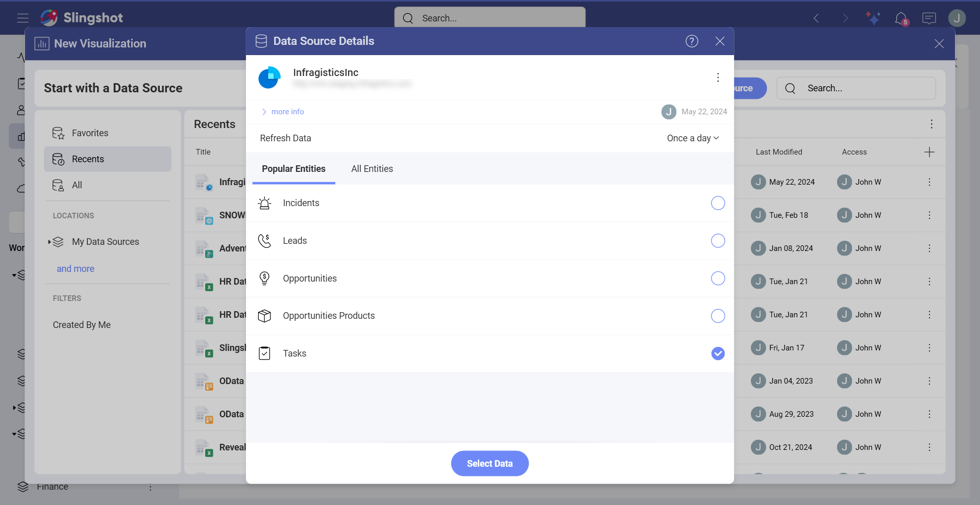Open Recents list more options menu
This screenshot has width=980, height=505.
932,124
